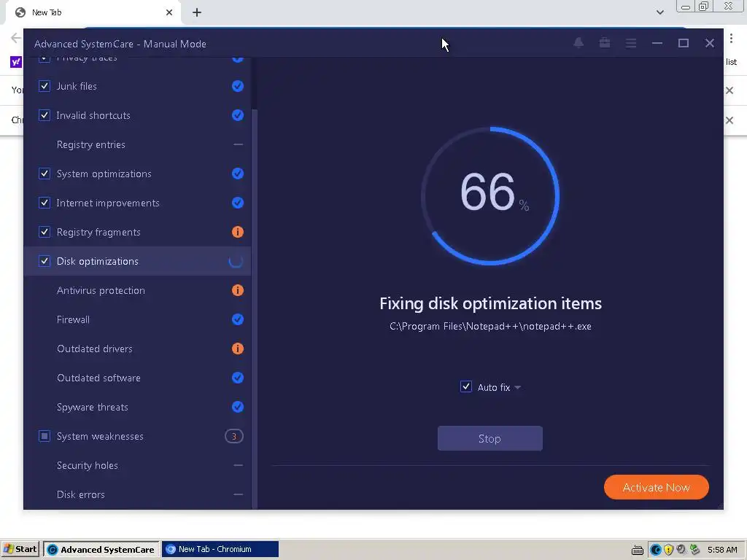This screenshot has height=560, width=747.
Task: Click the blue checkmark for Internet improvements
Action: [x=237, y=203]
